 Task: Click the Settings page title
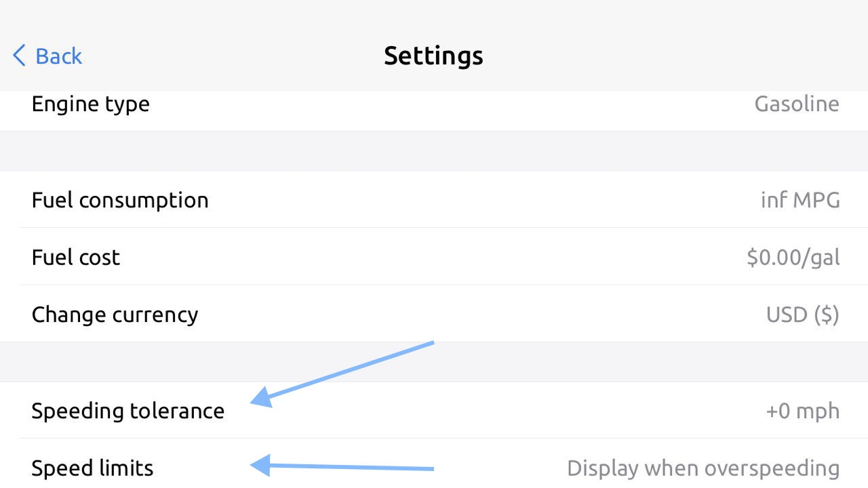click(433, 56)
